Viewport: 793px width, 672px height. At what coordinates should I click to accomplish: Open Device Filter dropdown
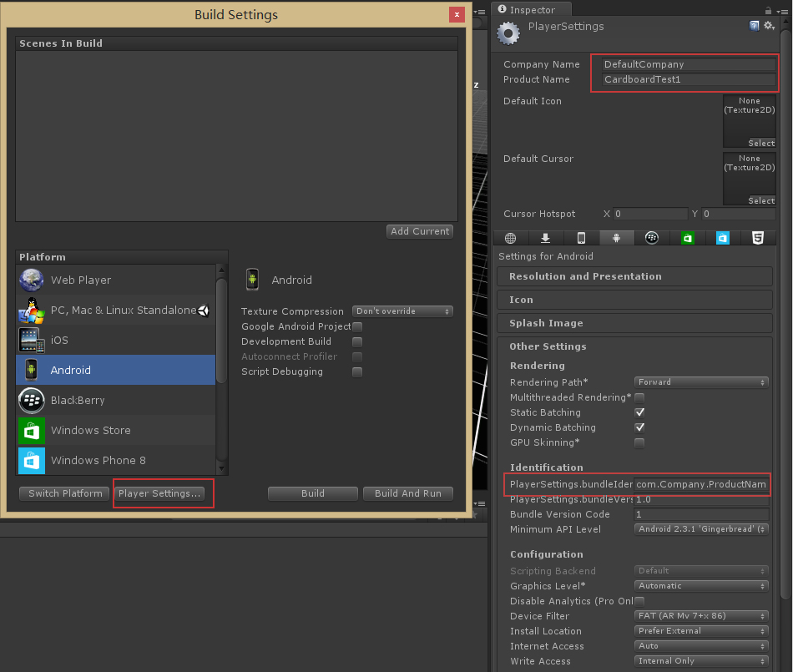(x=701, y=616)
